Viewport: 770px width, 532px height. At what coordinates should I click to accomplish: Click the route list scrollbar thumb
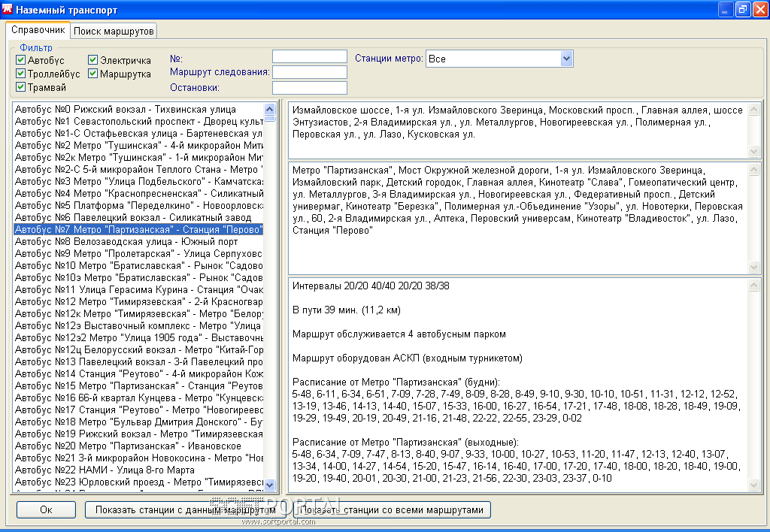point(270,118)
